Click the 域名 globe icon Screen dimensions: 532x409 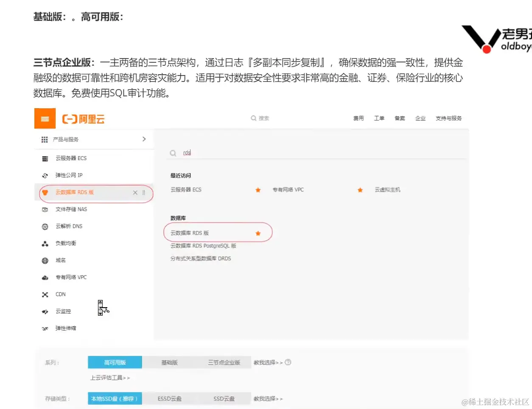pyautogui.click(x=45, y=261)
